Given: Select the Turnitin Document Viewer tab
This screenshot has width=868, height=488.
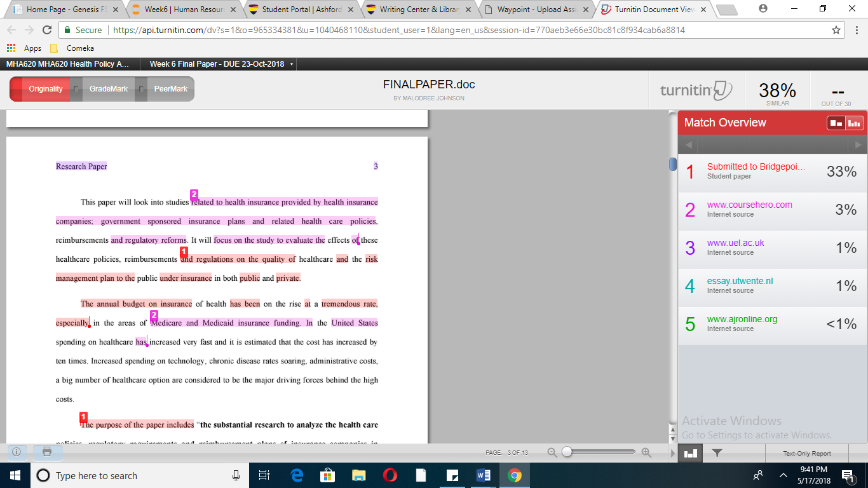Looking at the screenshot, I should point(655,10).
